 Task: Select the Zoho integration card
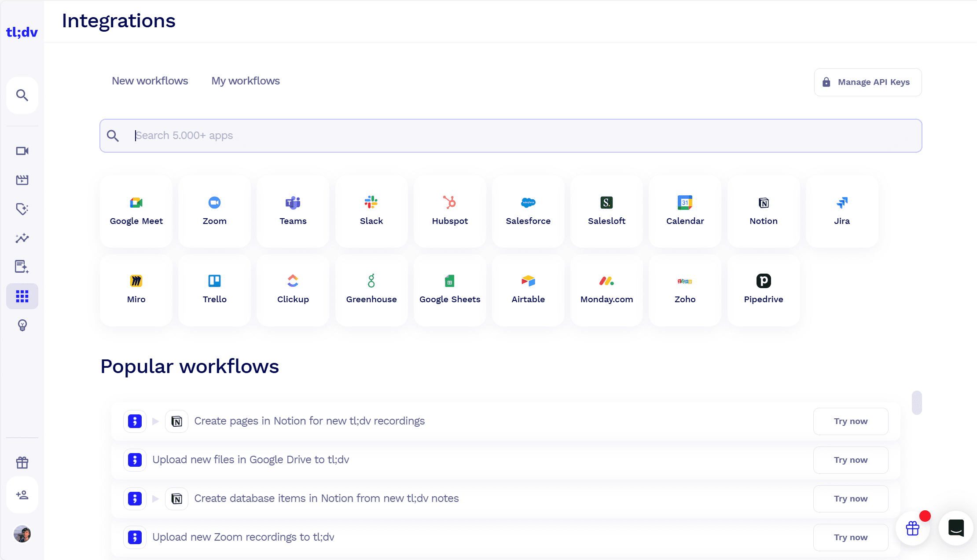[x=685, y=290]
